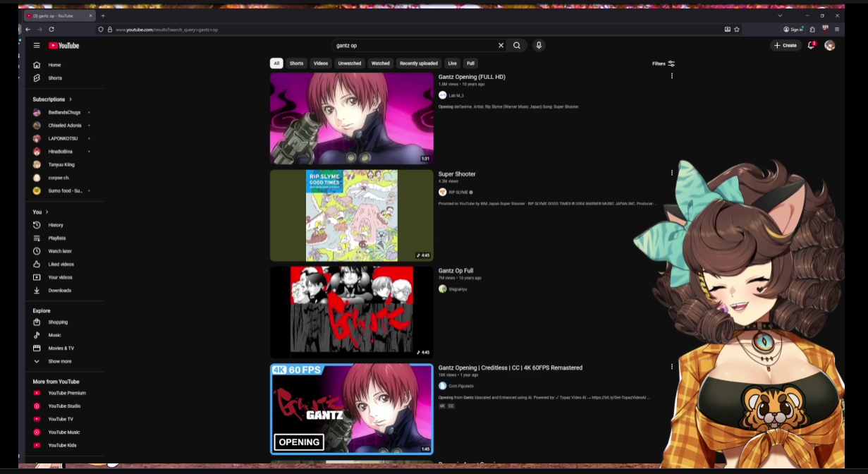This screenshot has width=868, height=474.
Task: Play the Super Shooter album thumbnail
Action: pos(352,216)
